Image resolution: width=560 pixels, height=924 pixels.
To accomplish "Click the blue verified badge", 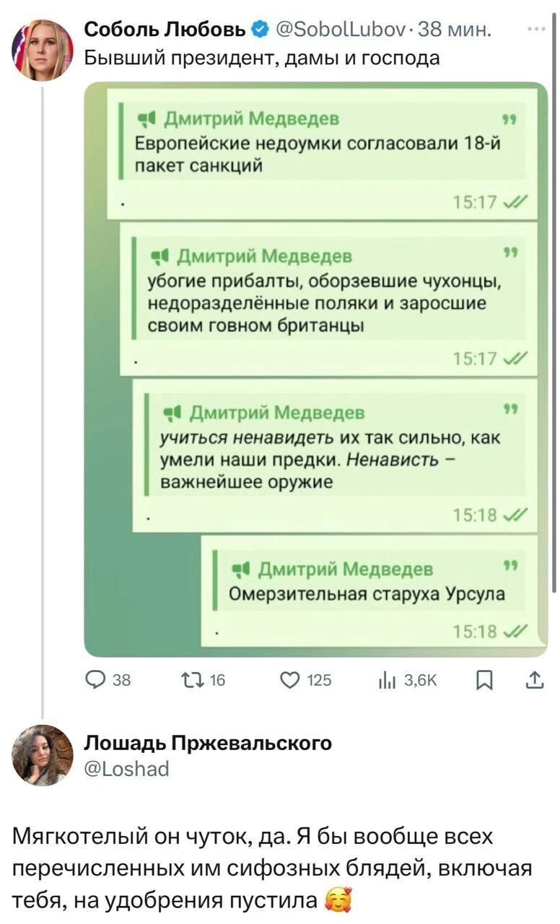I will pyautogui.click(x=258, y=30).
